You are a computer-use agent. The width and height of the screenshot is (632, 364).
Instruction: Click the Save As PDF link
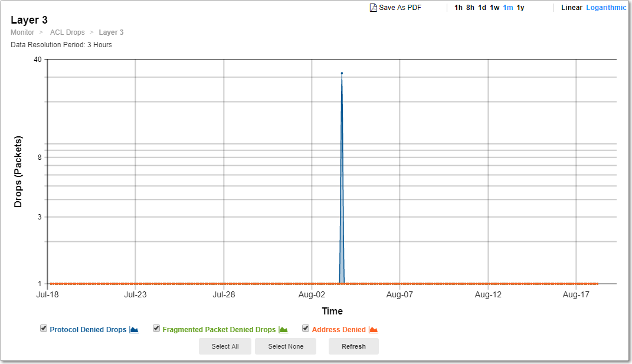(x=400, y=8)
